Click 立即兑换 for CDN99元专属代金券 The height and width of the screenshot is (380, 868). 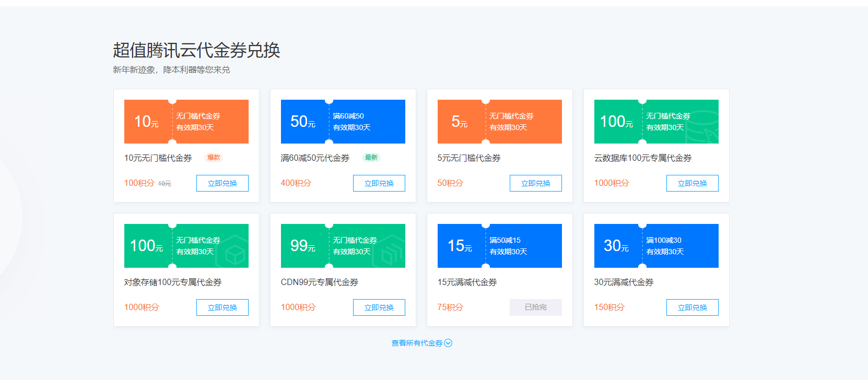(x=379, y=307)
